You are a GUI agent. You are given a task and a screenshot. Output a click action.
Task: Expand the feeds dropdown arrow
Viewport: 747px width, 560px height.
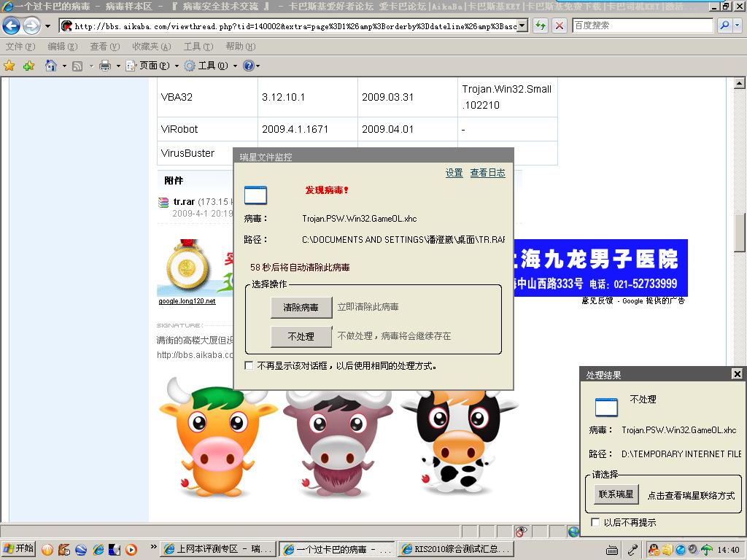pyautogui.click(x=91, y=66)
